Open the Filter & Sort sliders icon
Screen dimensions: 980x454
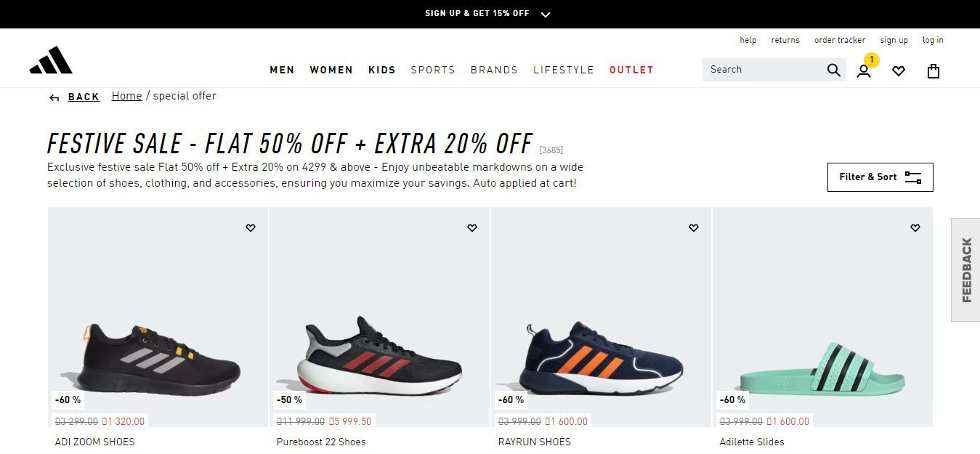(912, 177)
